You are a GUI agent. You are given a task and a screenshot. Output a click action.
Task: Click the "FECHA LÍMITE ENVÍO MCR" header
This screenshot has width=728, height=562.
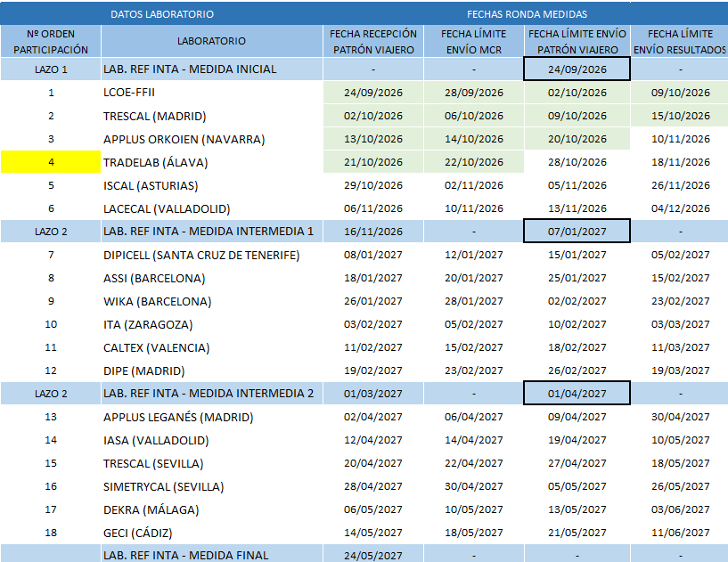(473, 41)
